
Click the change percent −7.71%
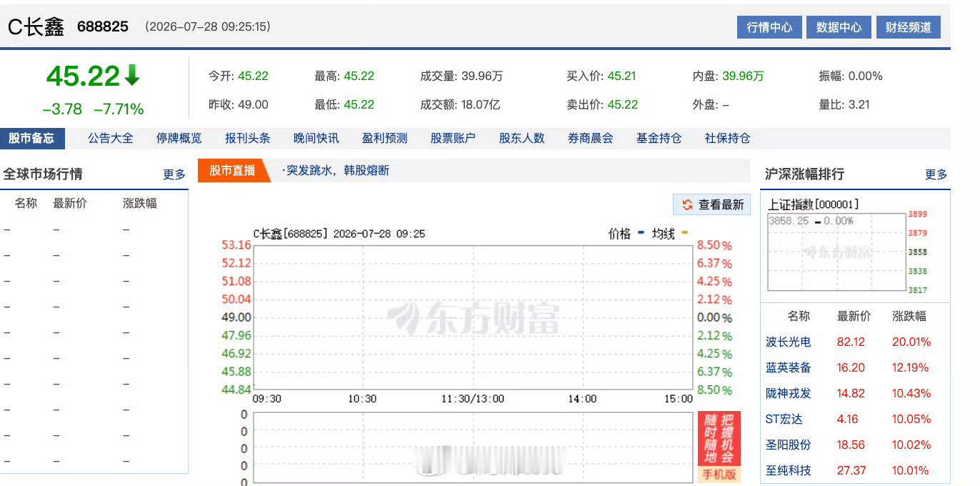[x=119, y=109]
